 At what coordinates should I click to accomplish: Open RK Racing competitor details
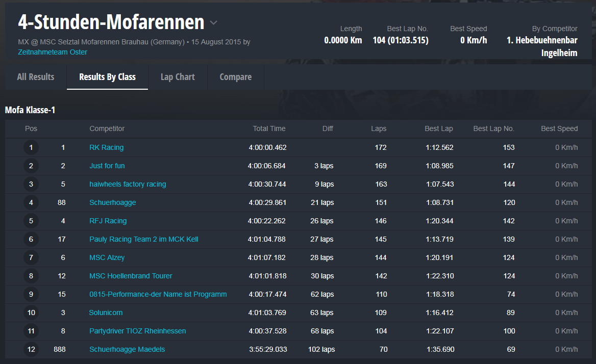tap(106, 147)
